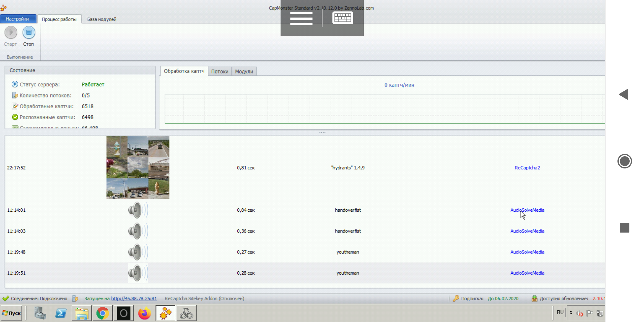Click the Старт play button icon
644x322 pixels.
11,32
